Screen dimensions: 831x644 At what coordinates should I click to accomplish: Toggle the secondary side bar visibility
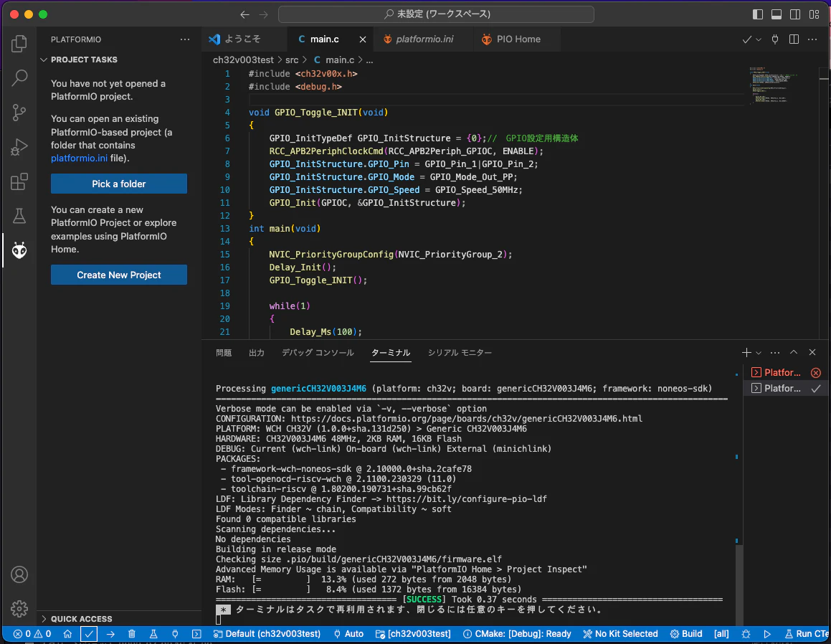(x=795, y=14)
